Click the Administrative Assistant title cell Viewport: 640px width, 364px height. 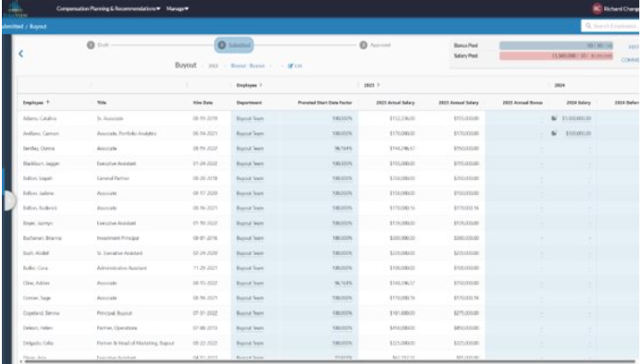(122, 268)
